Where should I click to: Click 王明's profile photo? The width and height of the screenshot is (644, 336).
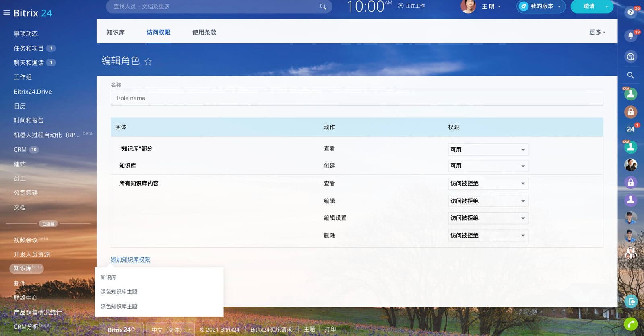(x=468, y=6)
